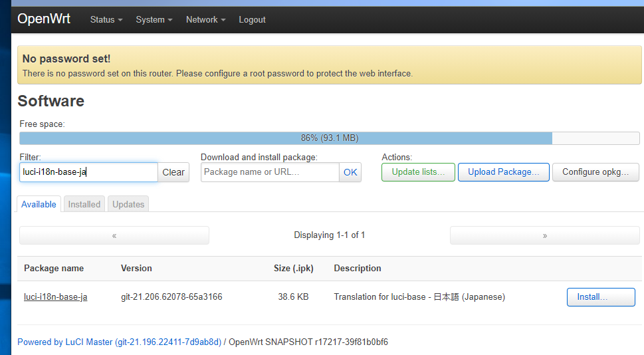This screenshot has height=355, width=644.
Task: Click the Version column header
Action: click(x=136, y=269)
